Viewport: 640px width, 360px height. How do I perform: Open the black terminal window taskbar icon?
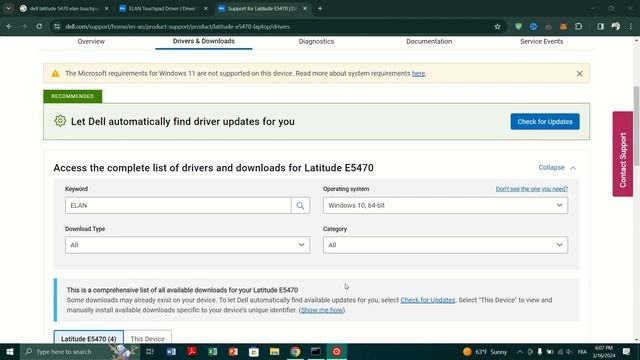(x=316, y=352)
